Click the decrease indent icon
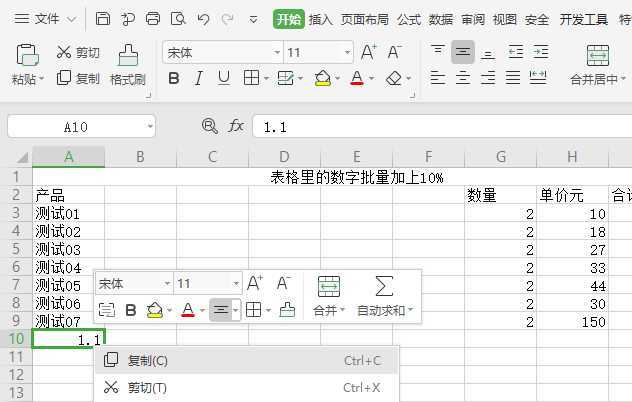The height and width of the screenshot is (402, 632). point(516,52)
